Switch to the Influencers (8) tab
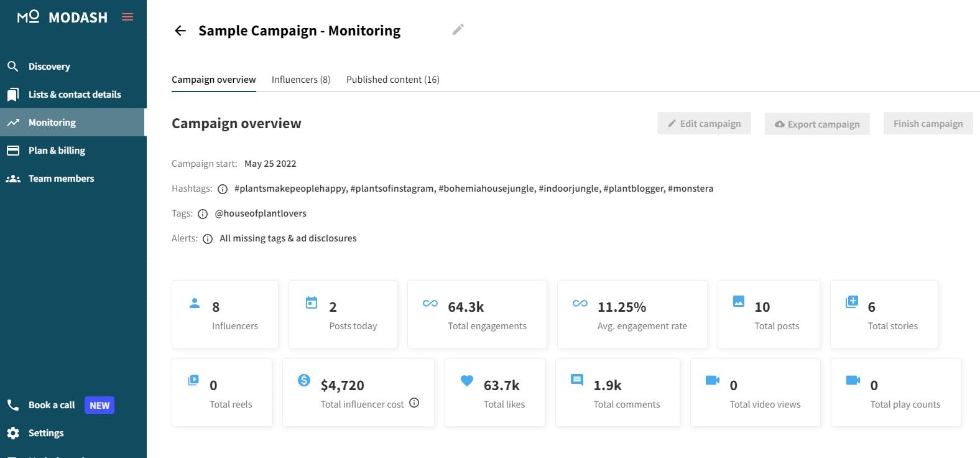The width and height of the screenshot is (980, 458). click(x=301, y=80)
